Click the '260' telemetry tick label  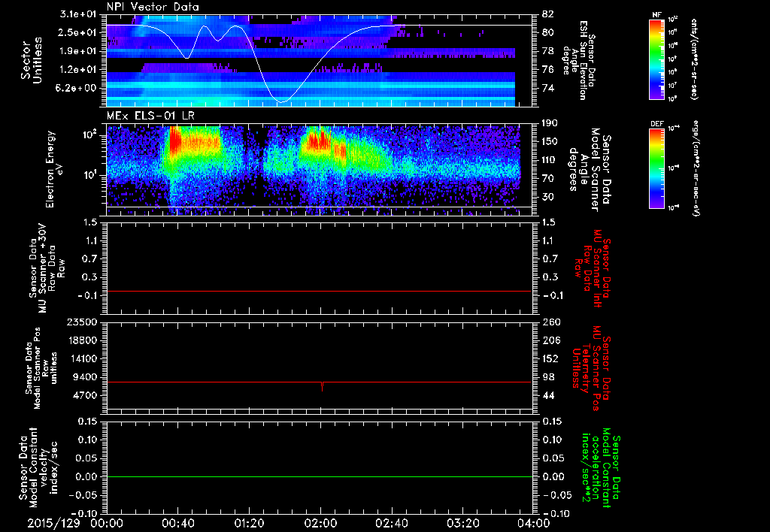pyautogui.click(x=550, y=322)
